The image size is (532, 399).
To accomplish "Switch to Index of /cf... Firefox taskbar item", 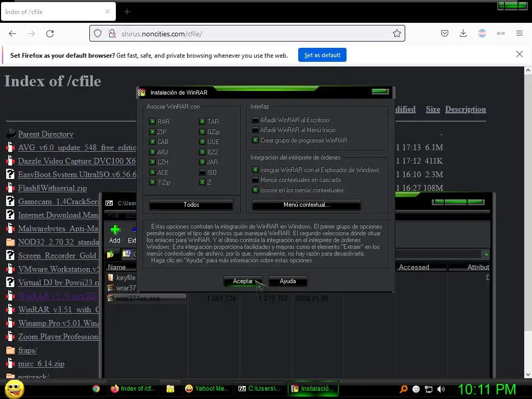I will pyautogui.click(x=133, y=389).
